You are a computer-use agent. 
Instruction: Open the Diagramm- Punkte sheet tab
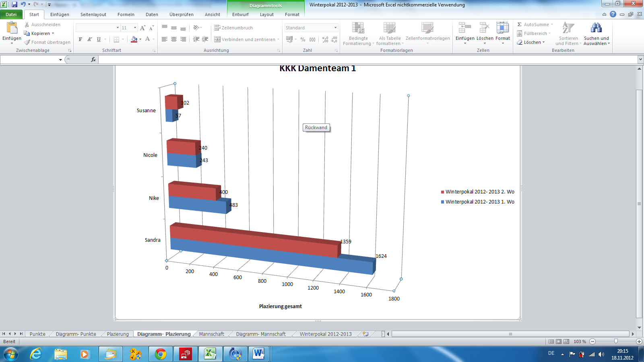pyautogui.click(x=76, y=334)
